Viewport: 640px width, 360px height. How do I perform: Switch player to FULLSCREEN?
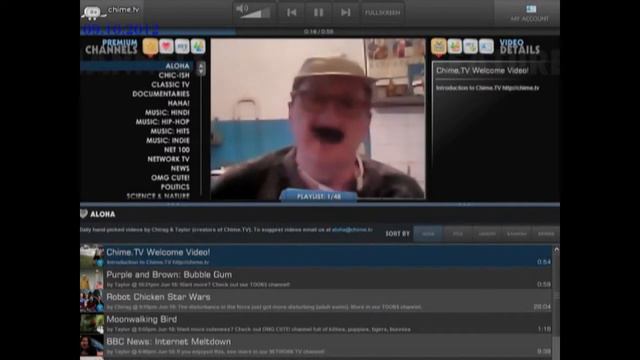click(x=382, y=13)
